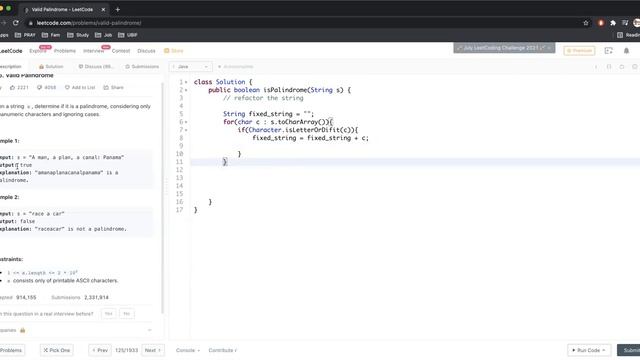Collapse the code fold arrow on line 1
Image resolution: width=640 pixels, height=360 pixels.
point(186,82)
